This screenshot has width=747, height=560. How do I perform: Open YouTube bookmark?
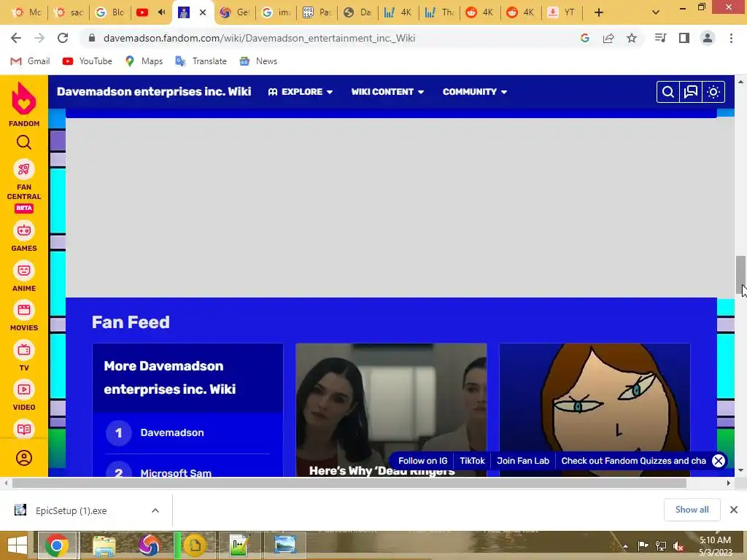(x=88, y=61)
